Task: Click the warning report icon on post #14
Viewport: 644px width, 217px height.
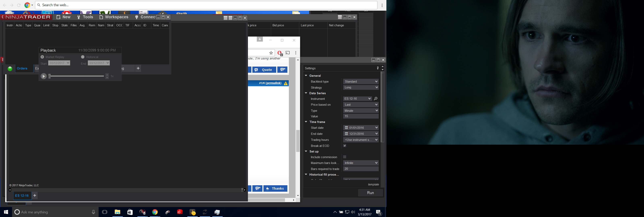Action: [286, 83]
